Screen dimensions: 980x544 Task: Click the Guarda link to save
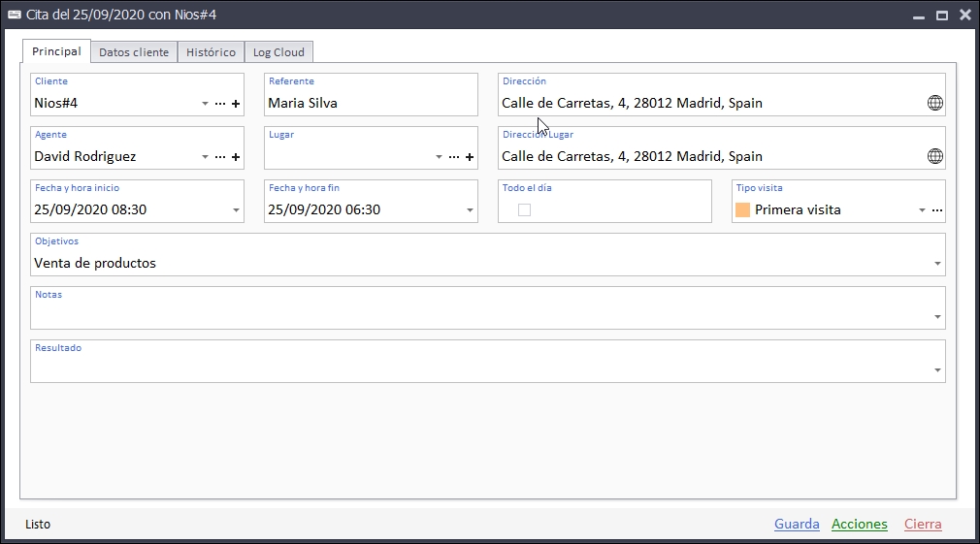click(797, 525)
